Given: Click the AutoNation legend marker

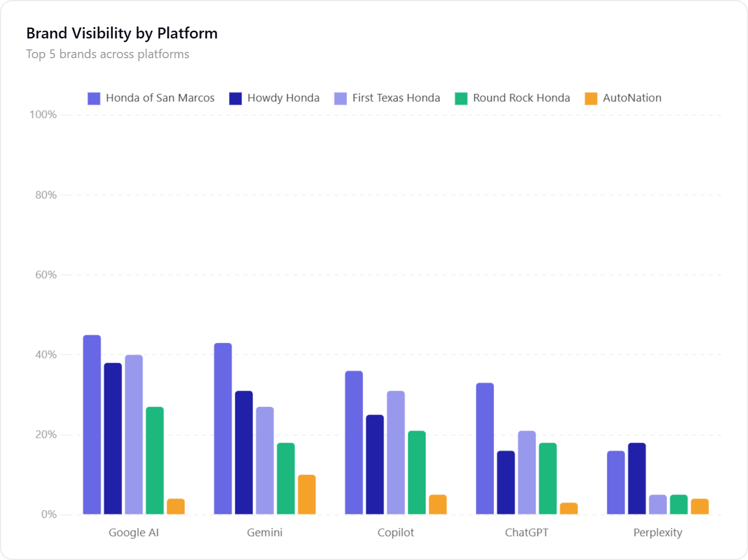Looking at the screenshot, I should 591,98.
